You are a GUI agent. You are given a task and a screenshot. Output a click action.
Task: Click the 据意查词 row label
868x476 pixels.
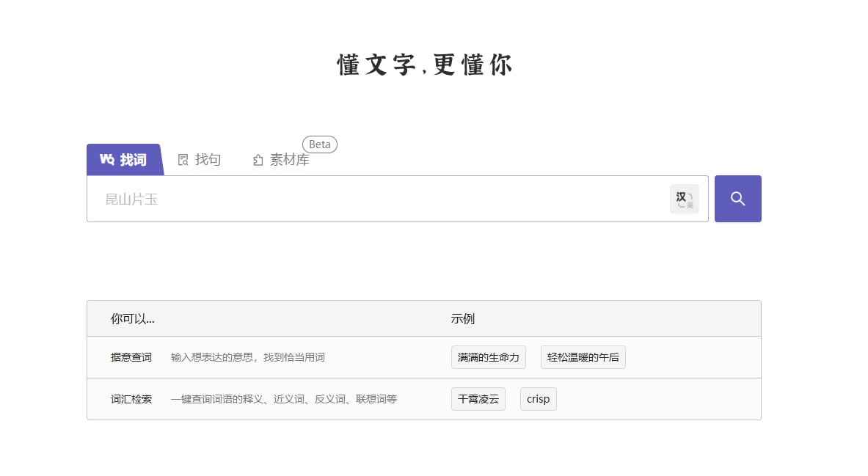tap(131, 358)
